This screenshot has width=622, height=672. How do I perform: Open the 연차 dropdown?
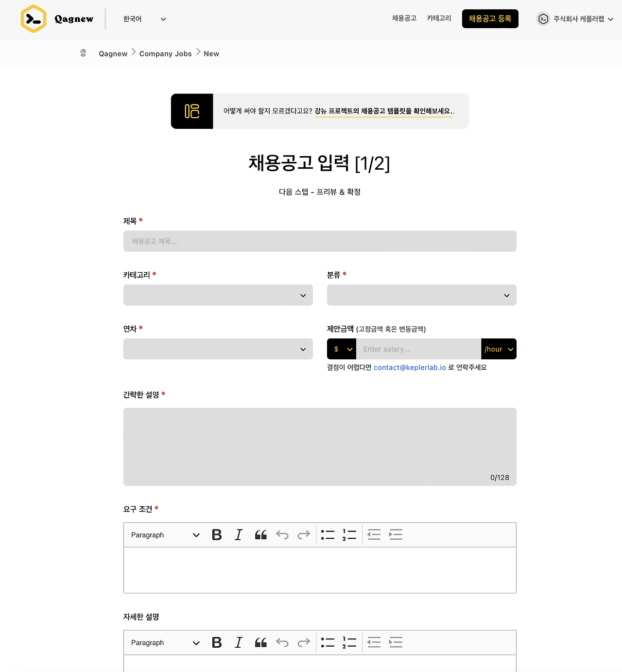click(x=218, y=349)
